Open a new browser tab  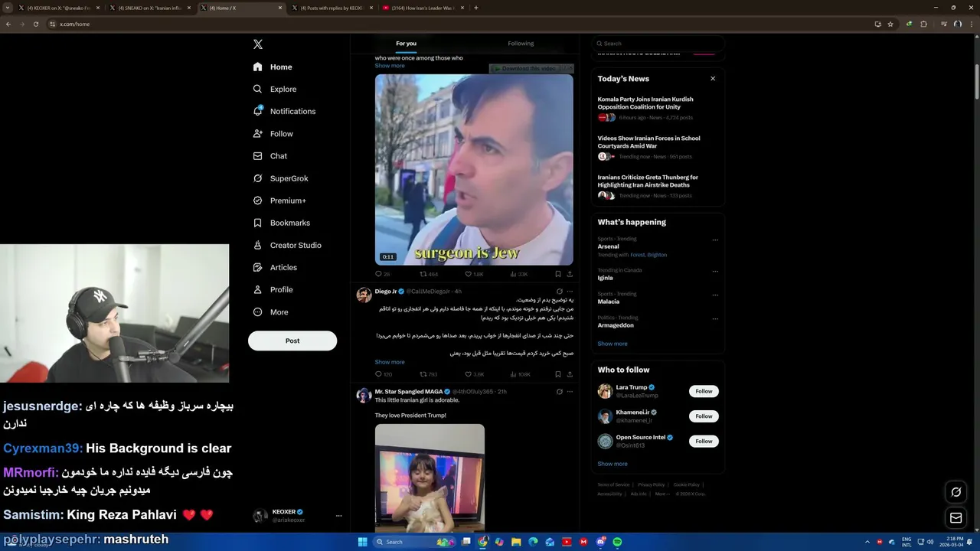point(476,8)
